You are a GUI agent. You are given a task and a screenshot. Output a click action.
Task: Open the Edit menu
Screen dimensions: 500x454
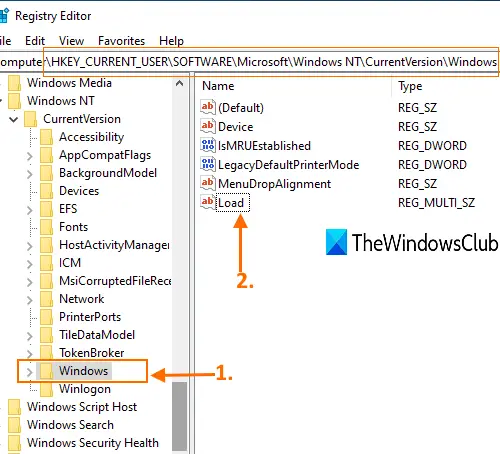(35, 41)
